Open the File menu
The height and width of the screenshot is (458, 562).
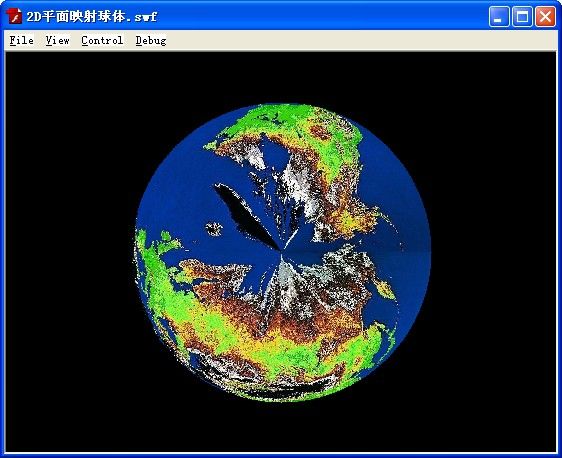(x=22, y=40)
